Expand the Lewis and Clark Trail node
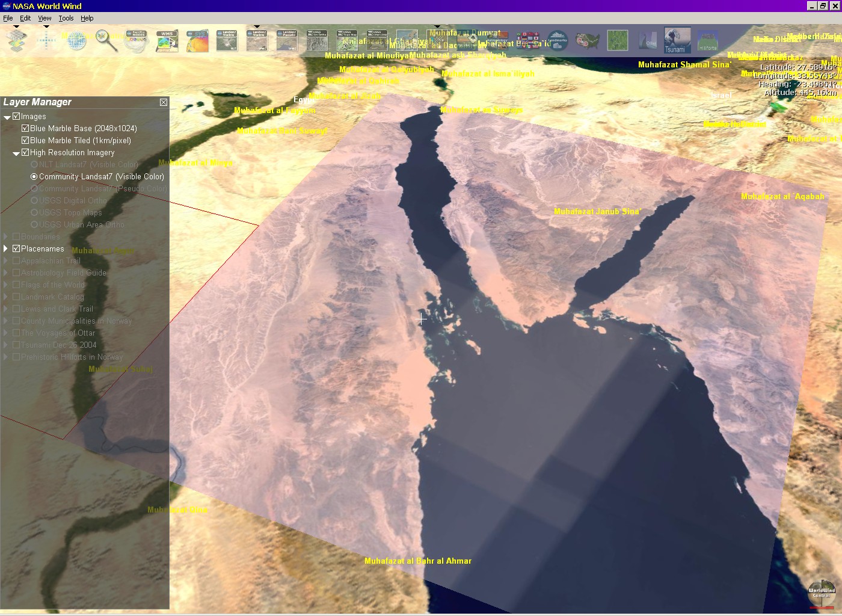 click(x=6, y=309)
